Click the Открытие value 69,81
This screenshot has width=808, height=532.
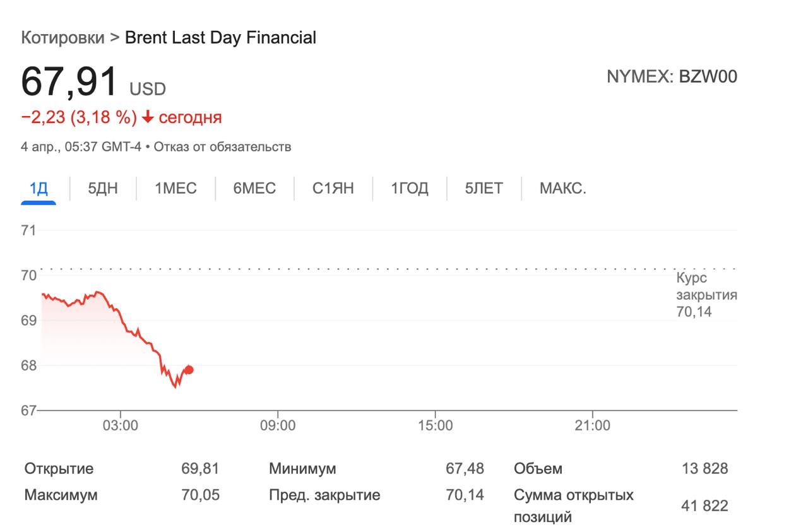pyautogui.click(x=200, y=469)
